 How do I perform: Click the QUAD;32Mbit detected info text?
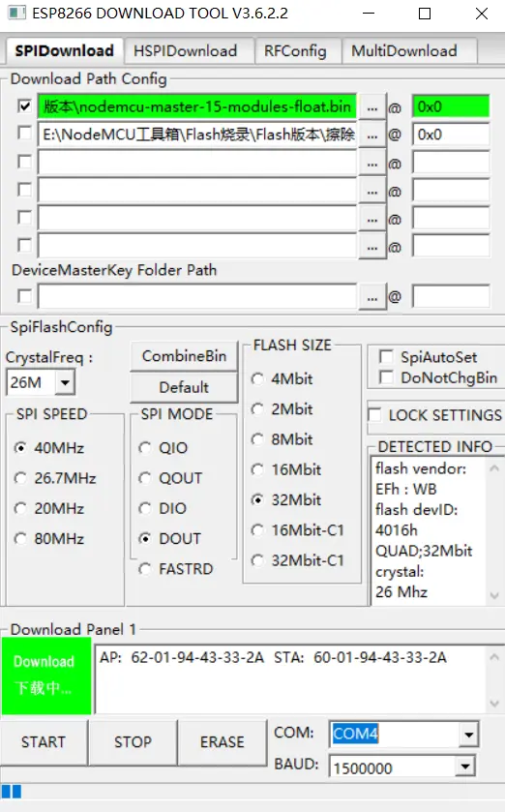pyautogui.click(x=424, y=551)
